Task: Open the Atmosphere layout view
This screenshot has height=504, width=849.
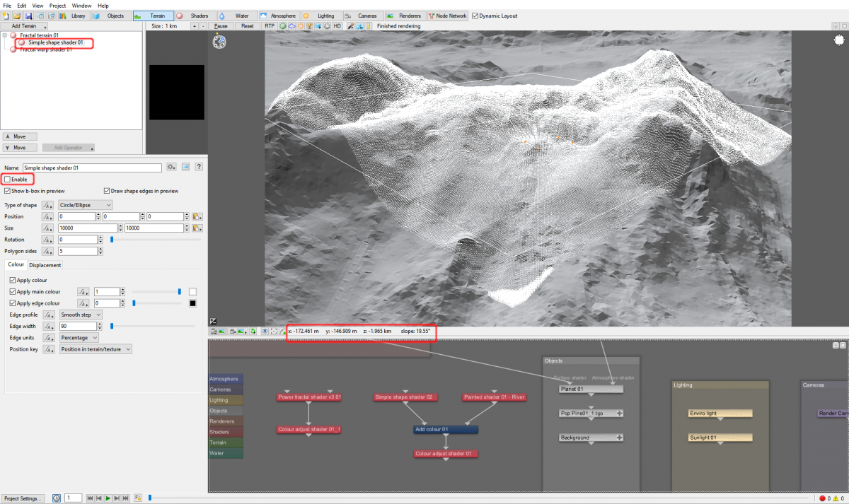Action: 278,15
